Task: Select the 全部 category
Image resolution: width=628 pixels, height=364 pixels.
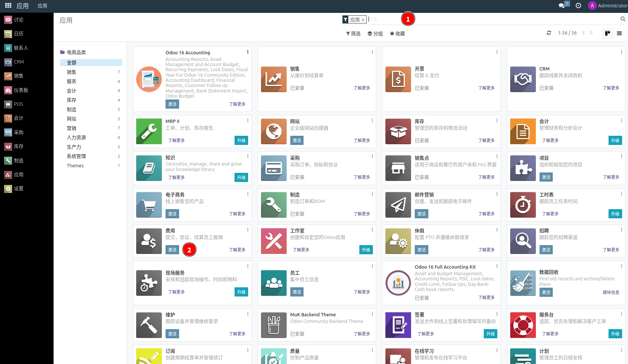Action: point(91,63)
